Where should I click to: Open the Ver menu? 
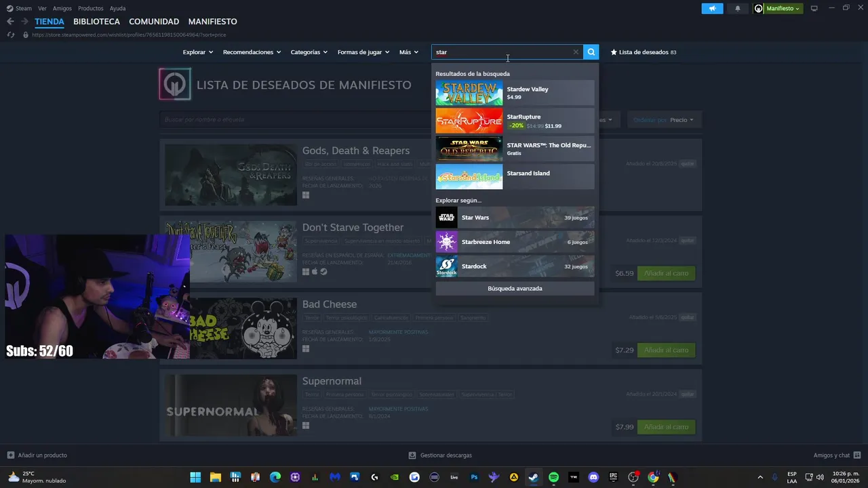pos(42,8)
